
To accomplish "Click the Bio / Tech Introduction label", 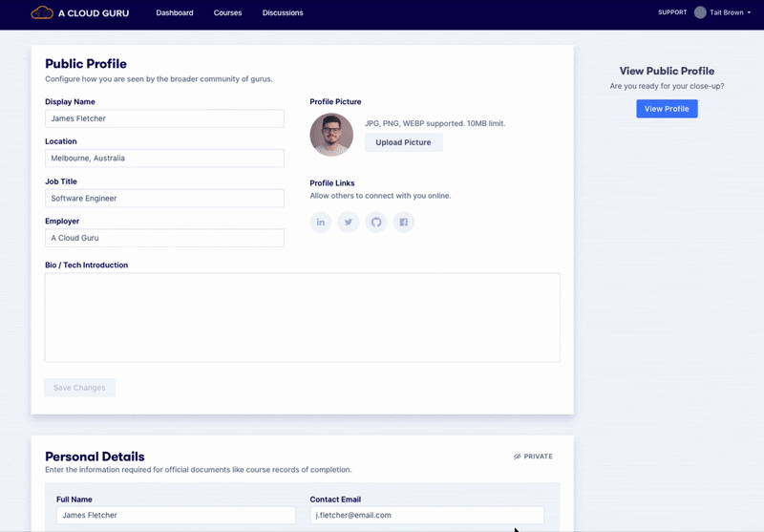I will 87,265.
